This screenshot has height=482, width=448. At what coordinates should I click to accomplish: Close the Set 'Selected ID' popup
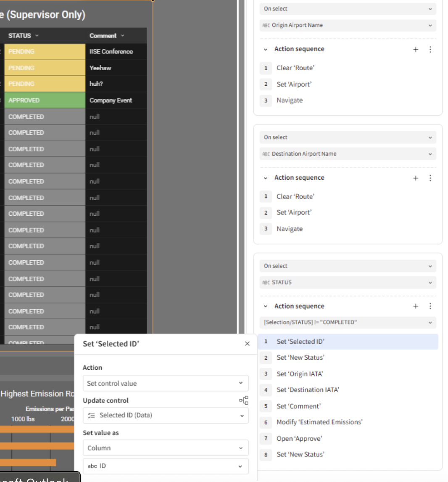(247, 344)
